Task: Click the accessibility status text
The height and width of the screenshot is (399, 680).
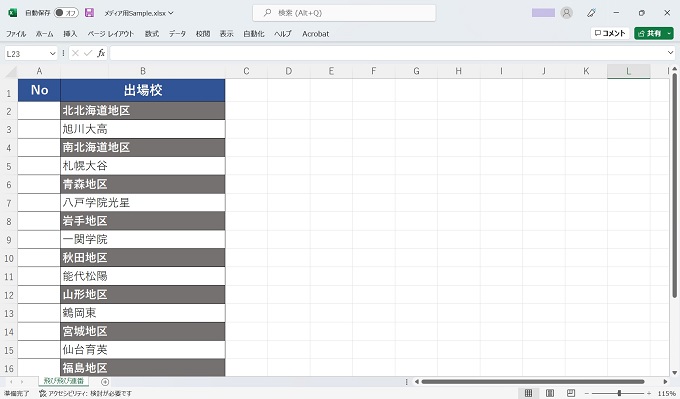Action: click(85, 393)
